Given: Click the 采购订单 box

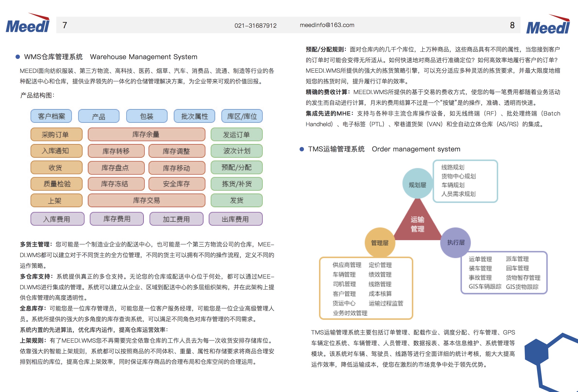Looking at the screenshot, I should pos(56,134).
